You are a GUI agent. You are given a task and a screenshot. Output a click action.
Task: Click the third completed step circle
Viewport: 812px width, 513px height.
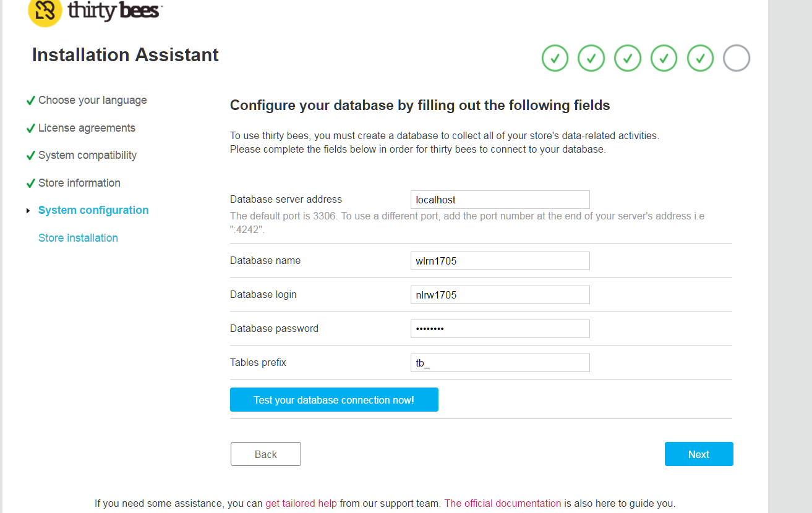point(628,59)
